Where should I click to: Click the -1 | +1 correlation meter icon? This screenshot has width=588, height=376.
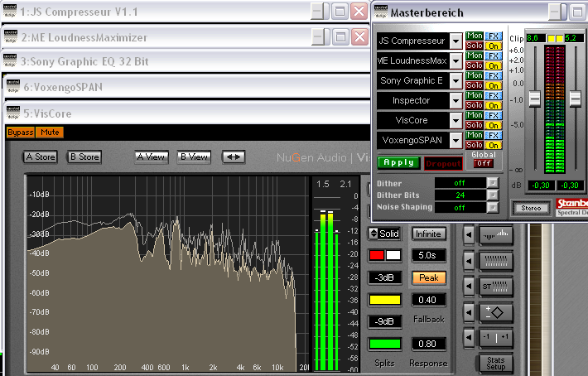click(x=496, y=337)
